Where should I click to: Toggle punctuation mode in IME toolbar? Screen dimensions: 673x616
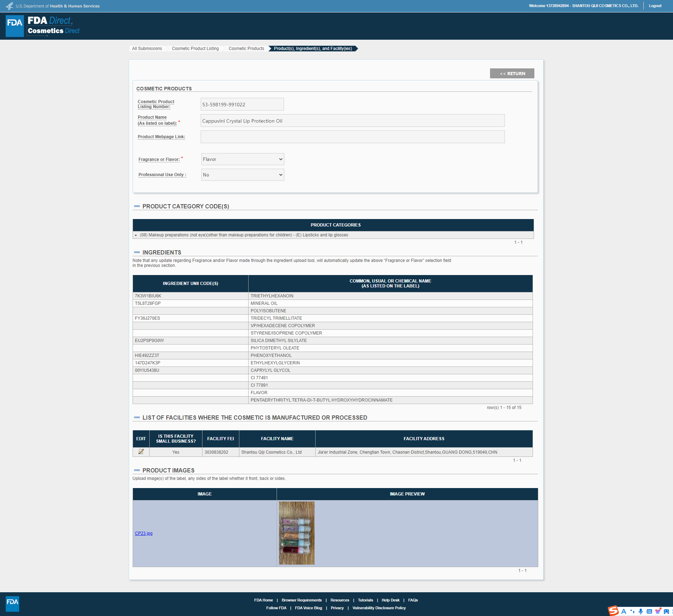coord(632,611)
